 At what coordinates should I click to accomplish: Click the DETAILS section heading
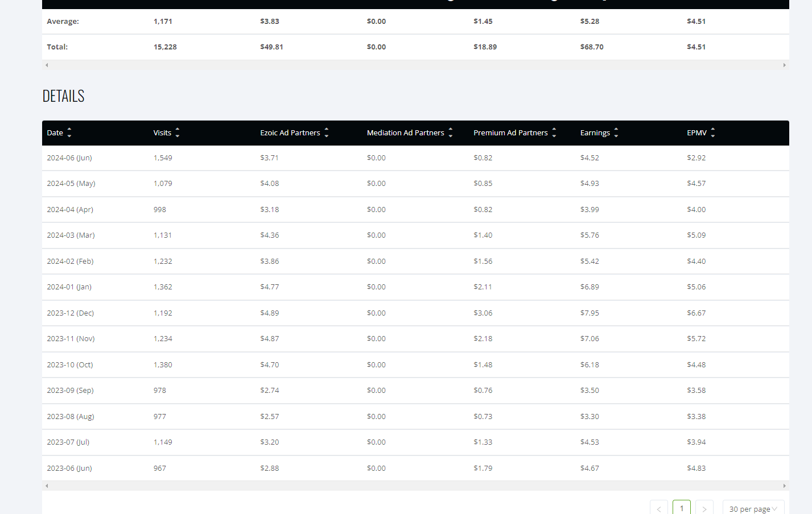[64, 96]
